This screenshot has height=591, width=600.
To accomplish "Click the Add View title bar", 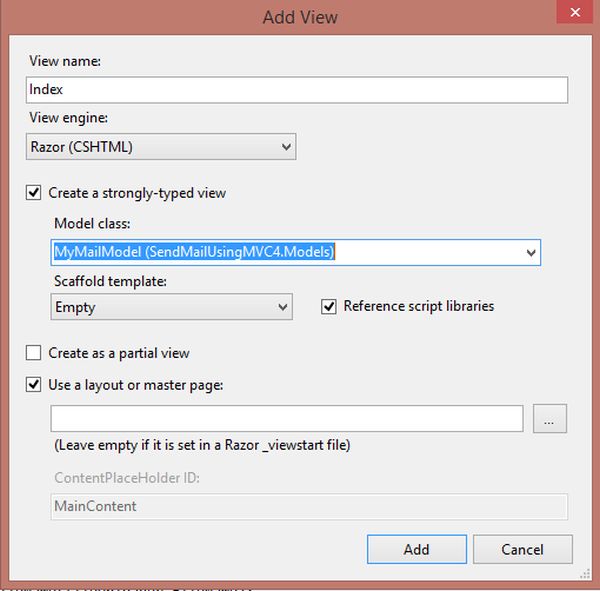I will tap(300, 17).
